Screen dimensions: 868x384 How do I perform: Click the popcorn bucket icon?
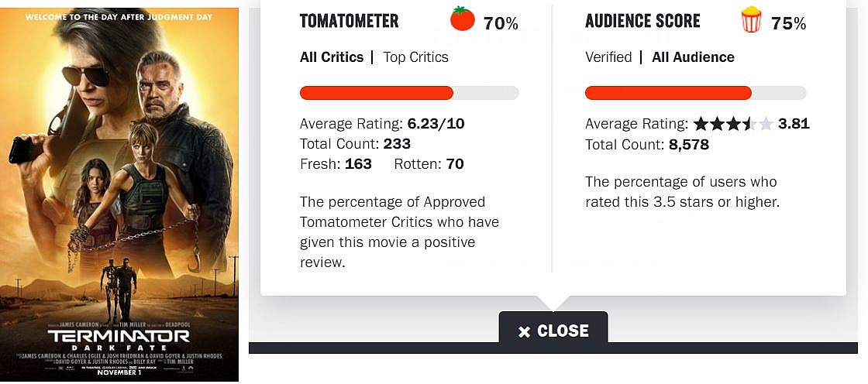(x=751, y=20)
